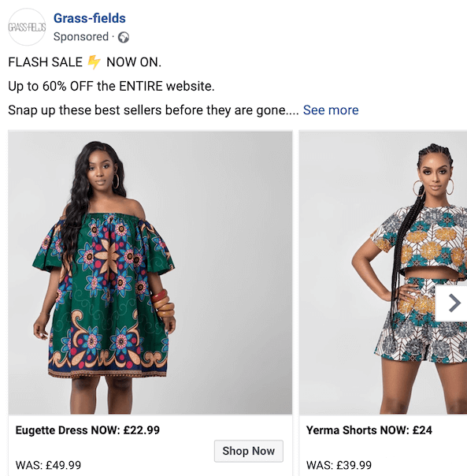This screenshot has width=467, height=476.
Task: Click the 60% OFF ENTIRE website line
Action: click(111, 86)
